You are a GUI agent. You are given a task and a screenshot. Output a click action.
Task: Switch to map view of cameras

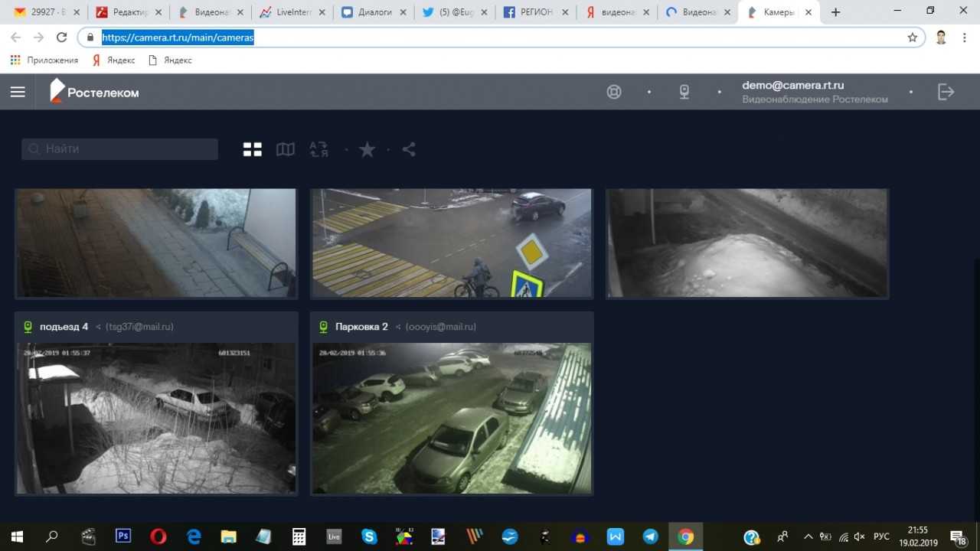[286, 149]
